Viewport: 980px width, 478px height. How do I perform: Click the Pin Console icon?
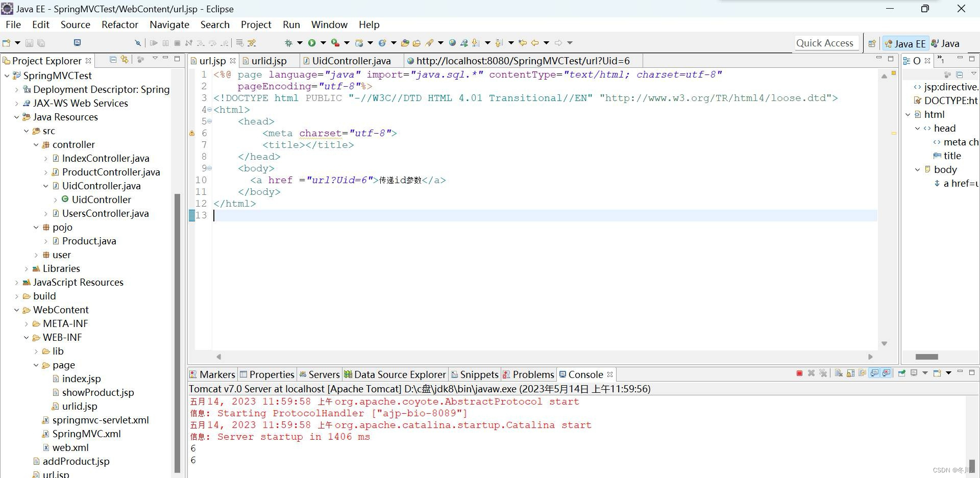coord(902,373)
